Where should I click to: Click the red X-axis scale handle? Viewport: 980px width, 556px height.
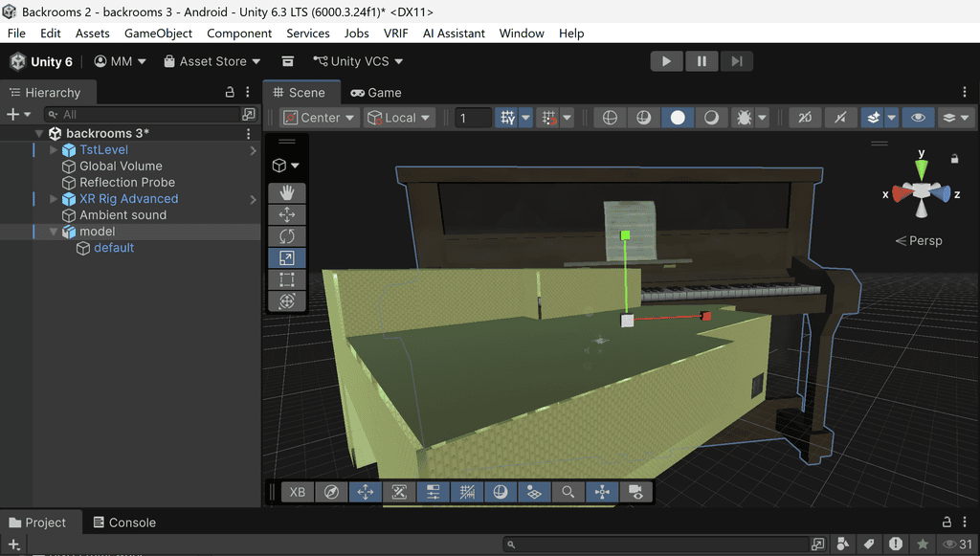tap(706, 316)
